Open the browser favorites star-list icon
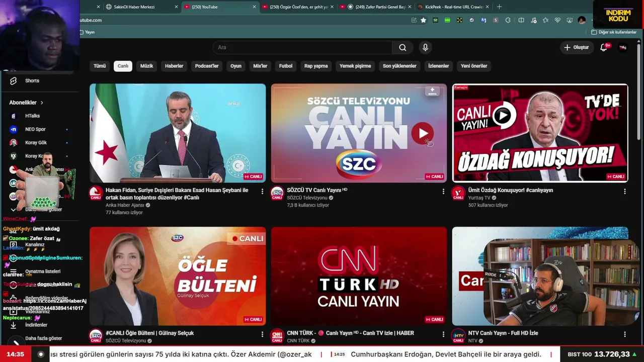Screen dimensions: 644x362 545,20
